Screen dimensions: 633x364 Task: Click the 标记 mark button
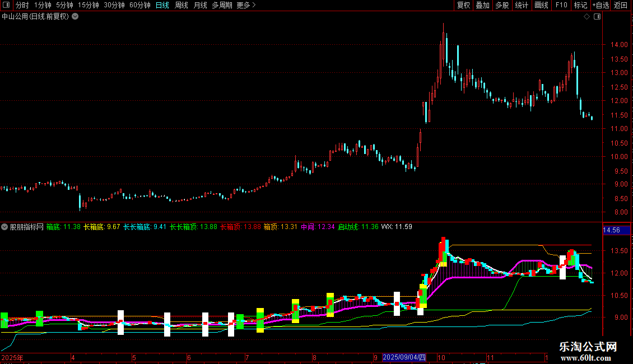tap(580, 5)
